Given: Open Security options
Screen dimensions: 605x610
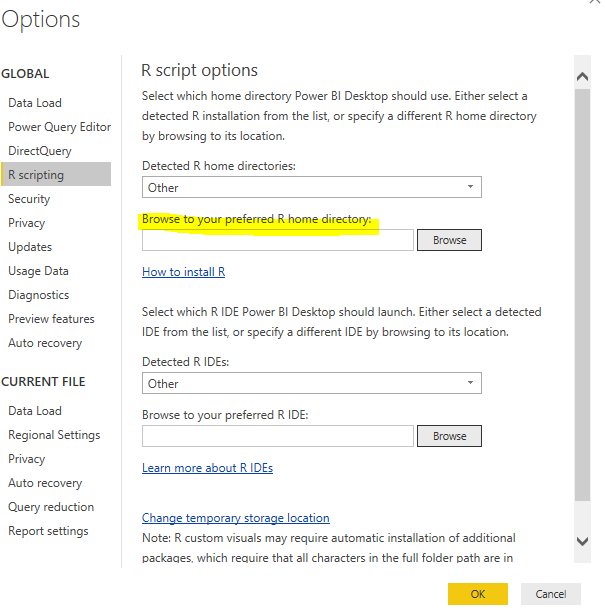Looking at the screenshot, I should (29, 199).
